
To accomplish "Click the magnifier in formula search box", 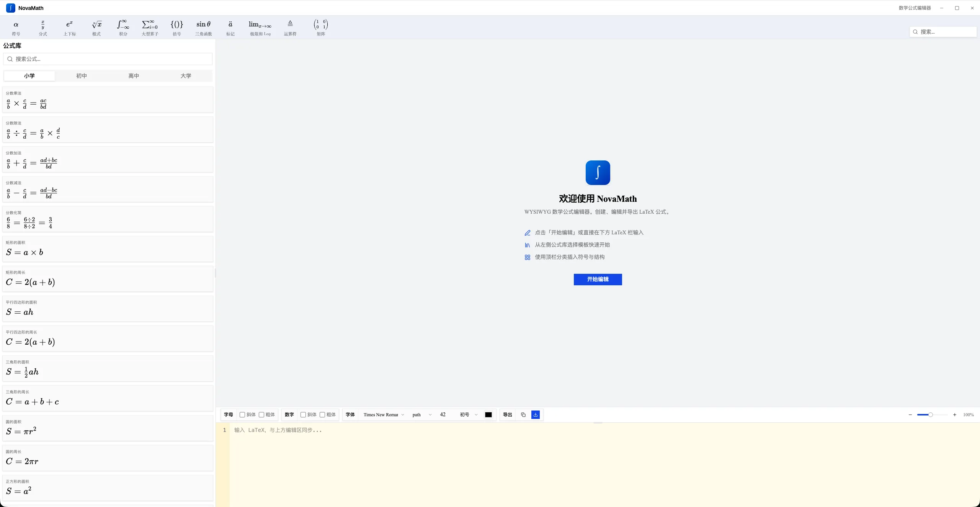I will [10, 59].
